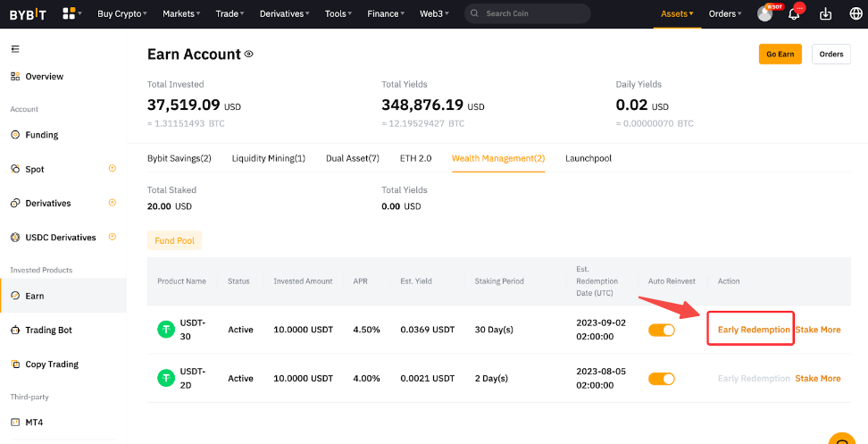The height and width of the screenshot is (444, 868).
Task: Click the Go Earn button
Action: [780, 54]
